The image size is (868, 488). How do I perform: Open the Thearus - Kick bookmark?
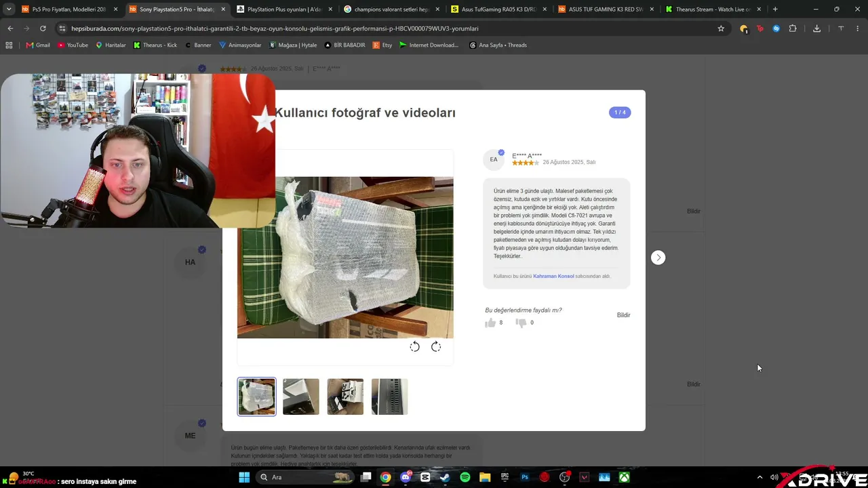click(x=155, y=45)
